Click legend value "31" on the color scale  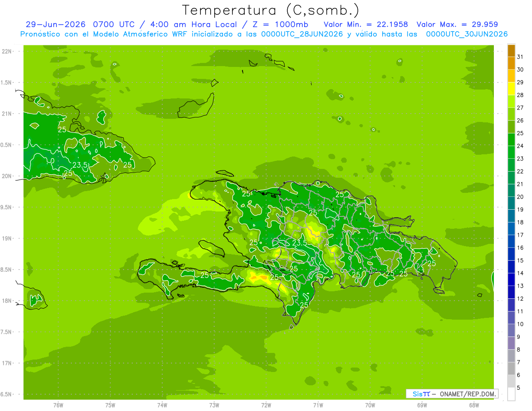click(520, 57)
